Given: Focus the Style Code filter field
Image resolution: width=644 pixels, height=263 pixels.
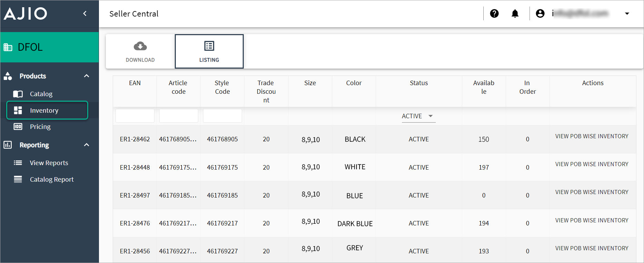Looking at the screenshot, I should click(222, 116).
